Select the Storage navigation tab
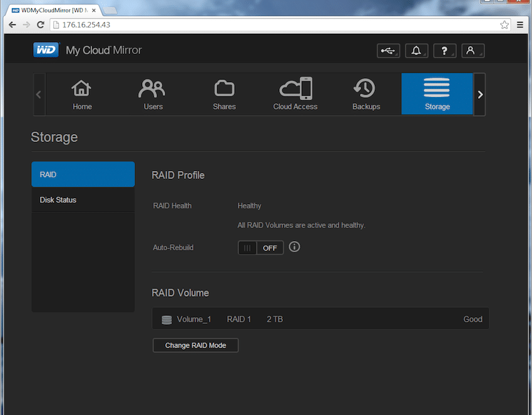532x415 pixels. [x=437, y=94]
